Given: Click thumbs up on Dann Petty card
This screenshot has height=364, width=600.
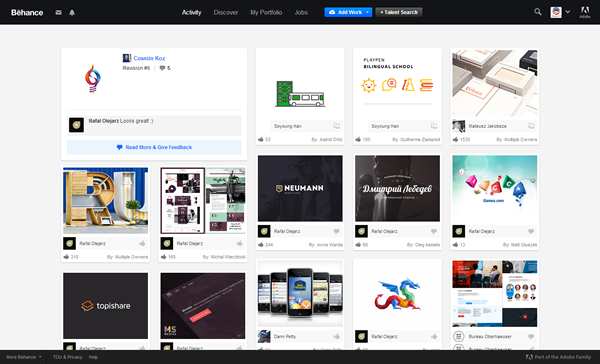Looking at the screenshot, I should coord(336,336).
